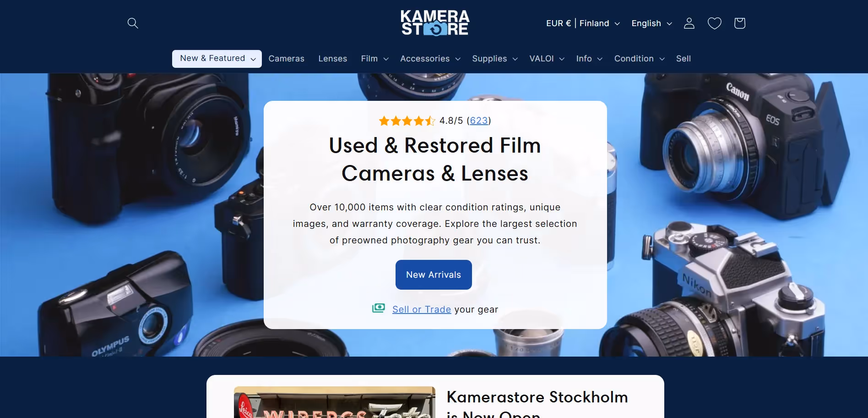
Task: Go to the Cameras menu item
Action: point(287,59)
